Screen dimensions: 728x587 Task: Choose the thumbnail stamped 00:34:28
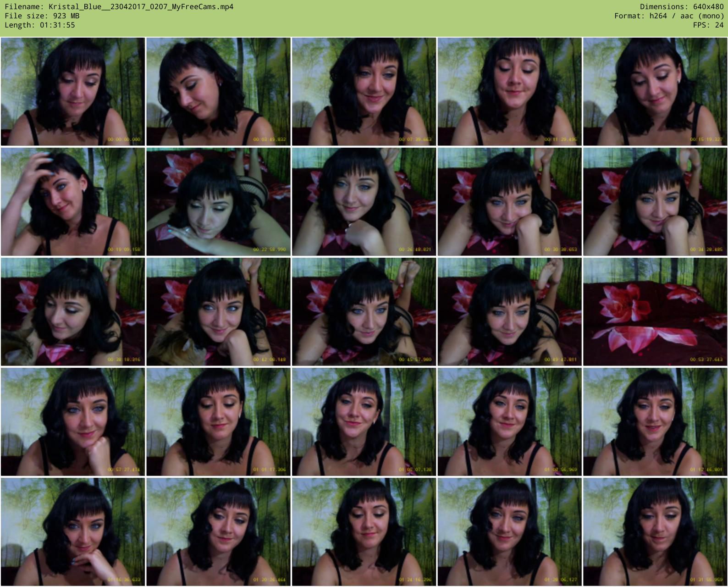[x=655, y=202]
